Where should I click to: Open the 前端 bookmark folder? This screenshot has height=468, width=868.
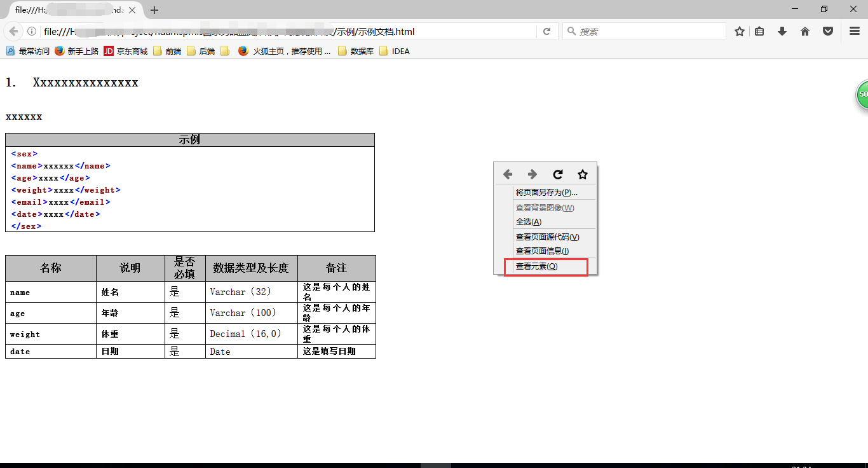[167, 52]
